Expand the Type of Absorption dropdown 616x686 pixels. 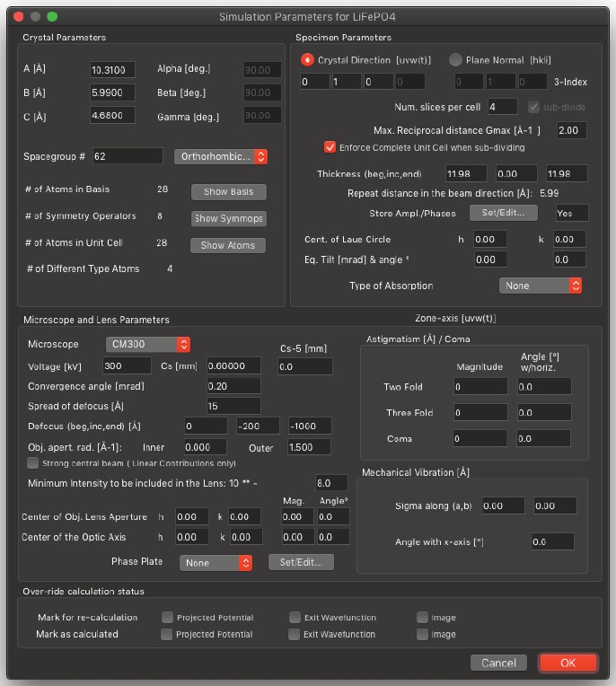coord(541,286)
